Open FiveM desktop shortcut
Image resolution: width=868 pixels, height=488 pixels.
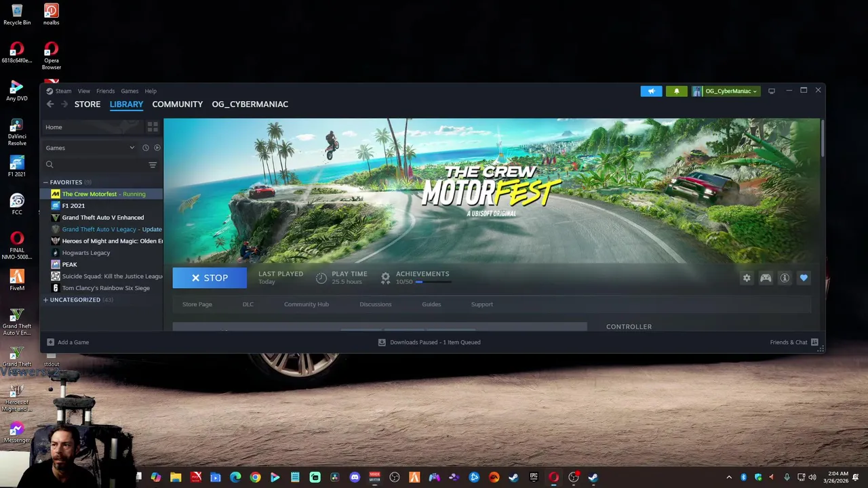pos(17,280)
